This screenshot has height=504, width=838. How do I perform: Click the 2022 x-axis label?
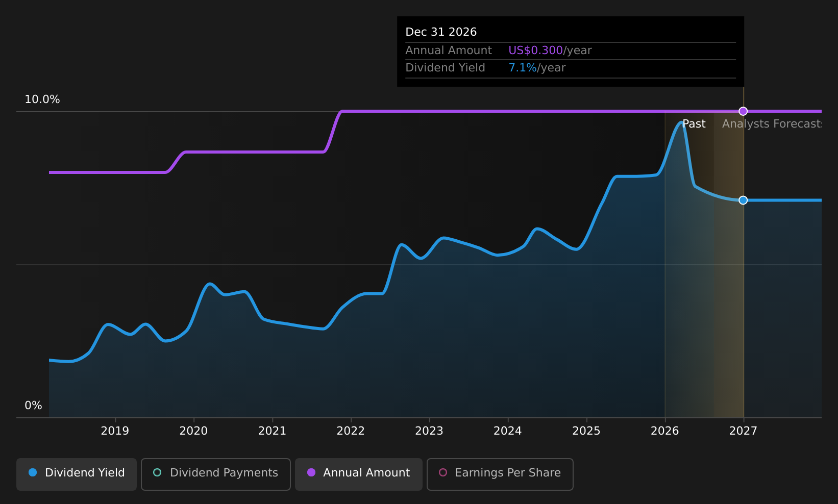click(351, 431)
